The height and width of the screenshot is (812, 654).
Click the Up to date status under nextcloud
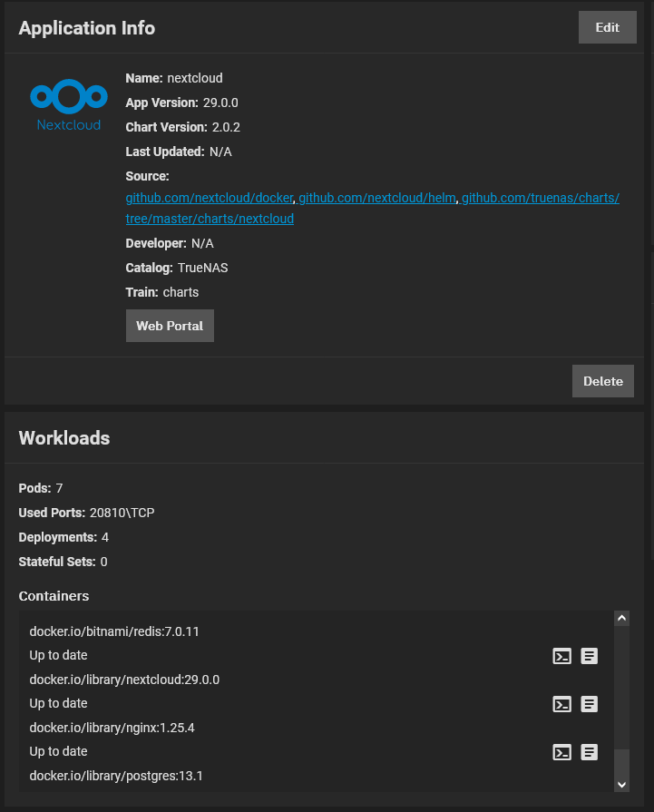58,703
